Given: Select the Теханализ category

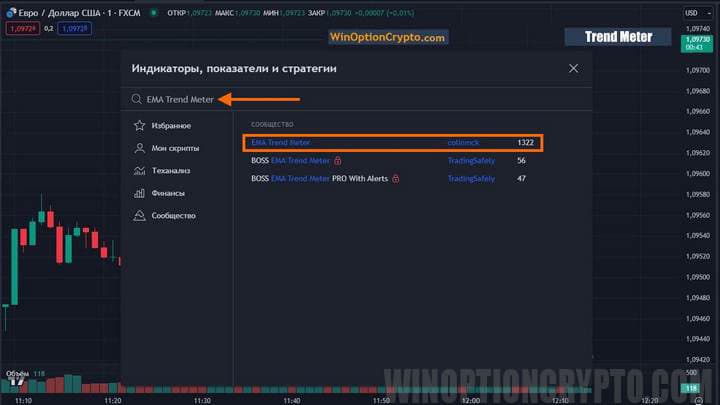Looking at the screenshot, I should tap(172, 171).
